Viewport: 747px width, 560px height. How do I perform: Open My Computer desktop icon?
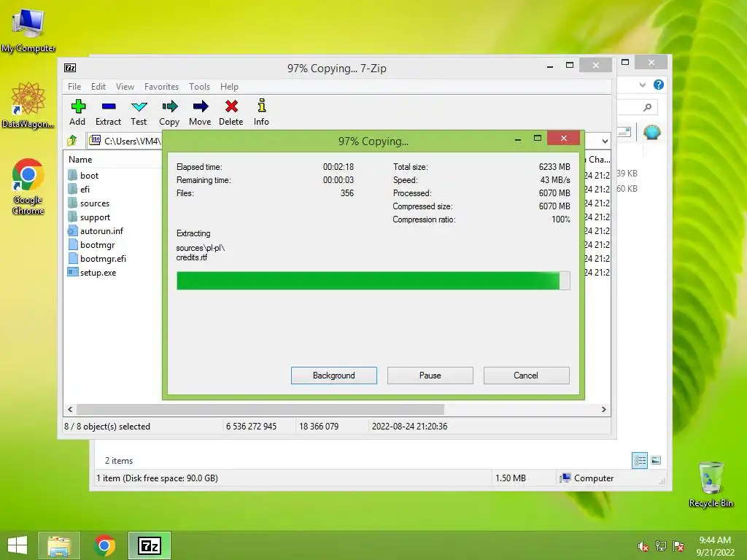pyautogui.click(x=28, y=29)
